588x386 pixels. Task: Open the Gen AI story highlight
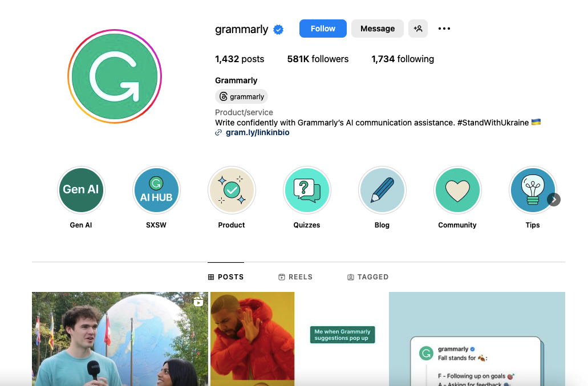[81, 190]
